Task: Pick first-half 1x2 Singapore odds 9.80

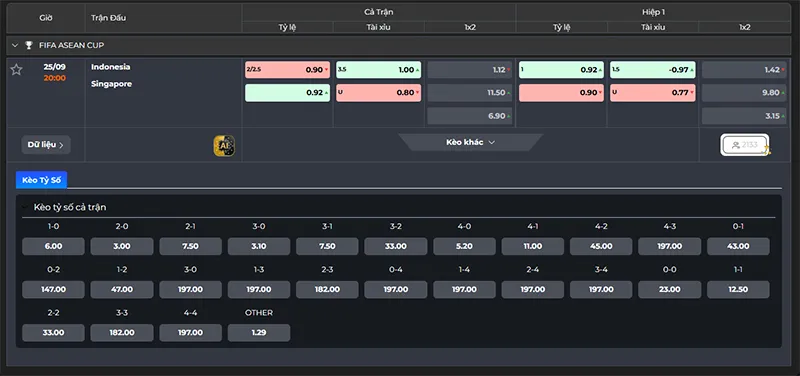Action: click(744, 93)
